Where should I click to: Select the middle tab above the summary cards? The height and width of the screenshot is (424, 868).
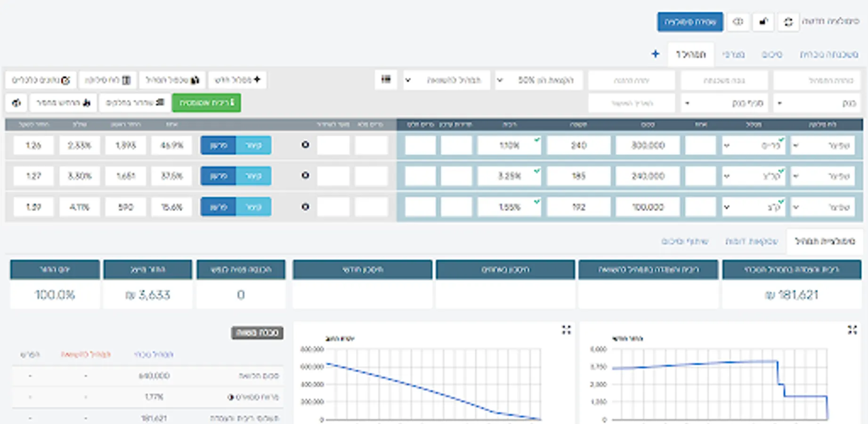coord(751,241)
